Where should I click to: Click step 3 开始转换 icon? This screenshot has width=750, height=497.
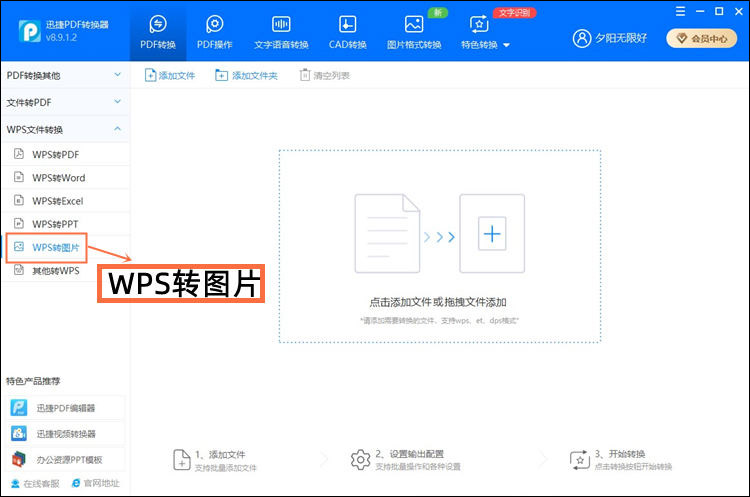point(580,460)
